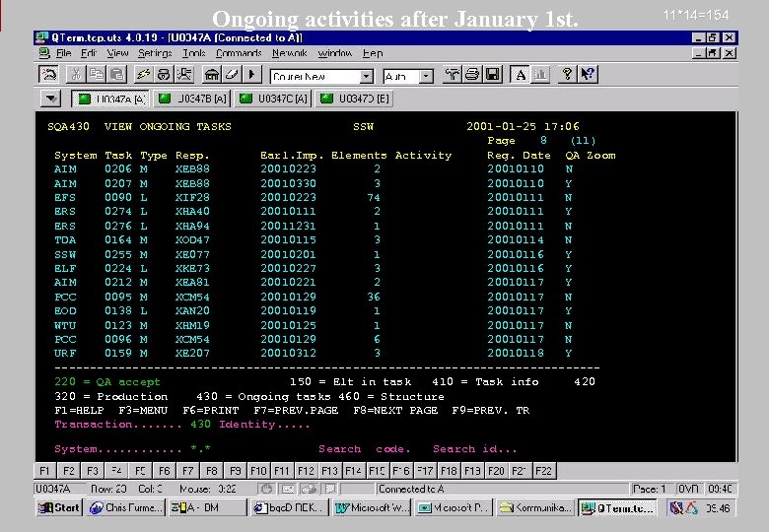
Task: Open the Help menu
Action: (x=373, y=53)
